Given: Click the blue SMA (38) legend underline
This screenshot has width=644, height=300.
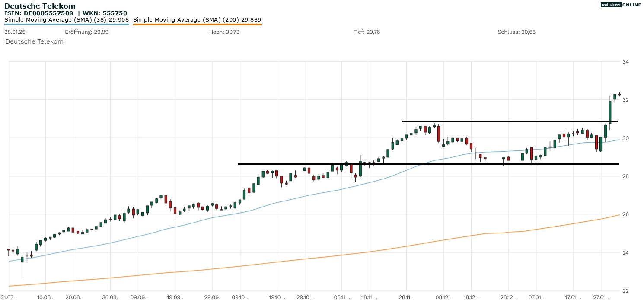Looking at the screenshot, I should click(67, 24).
